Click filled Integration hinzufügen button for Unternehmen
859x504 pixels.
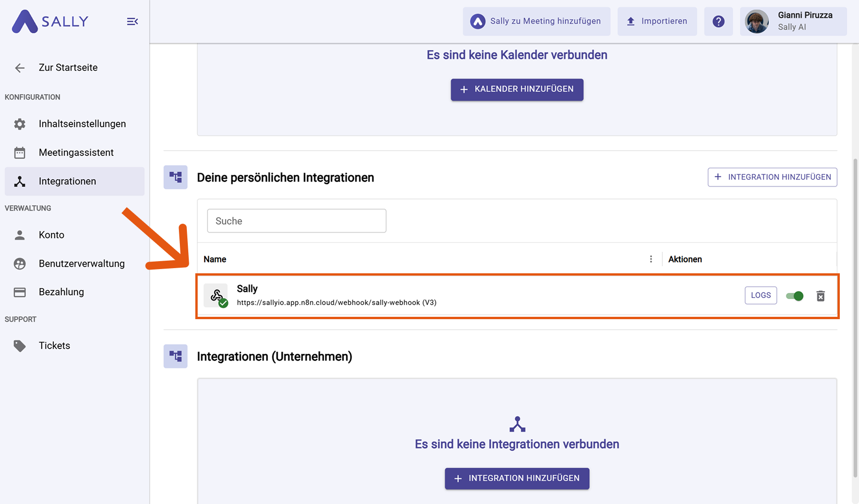coord(517,478)
